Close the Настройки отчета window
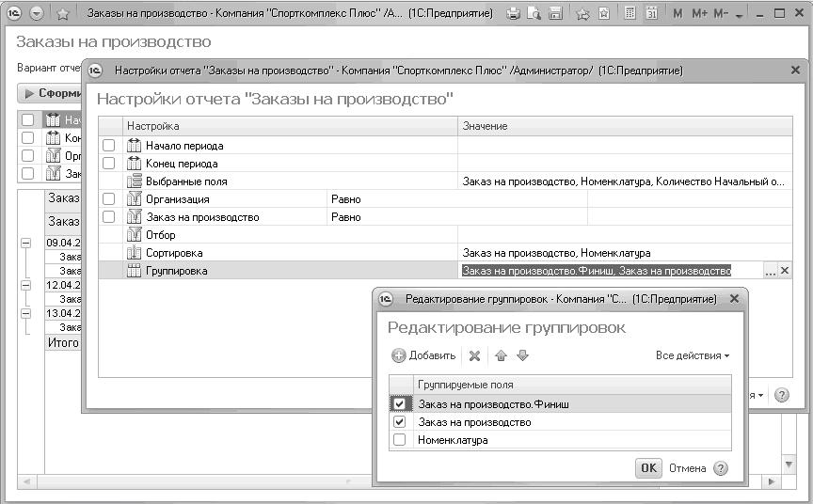 (795, 70)
